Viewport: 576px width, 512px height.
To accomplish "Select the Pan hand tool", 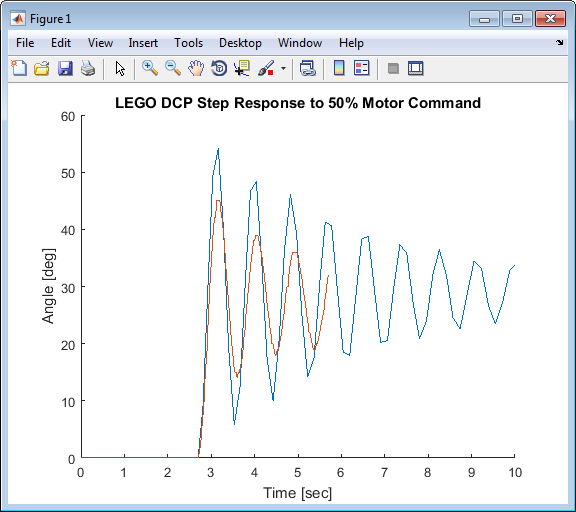I will (196, 68).
